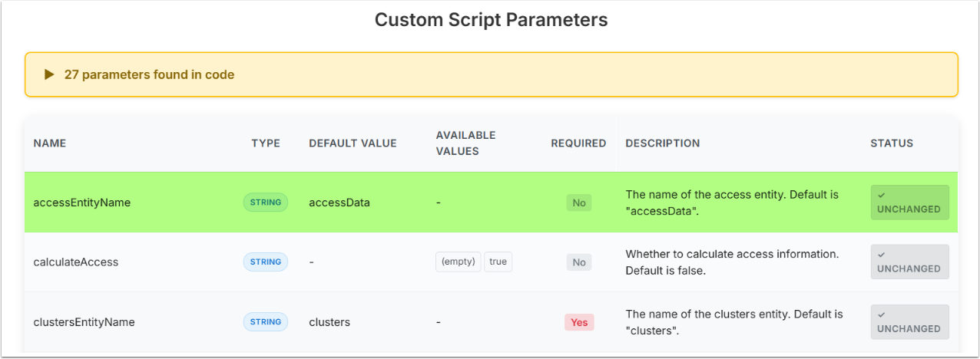
Task: Click UNCHANGED status badge for accessEntityName
Action: pyautogui.click(x=909, y=203)
